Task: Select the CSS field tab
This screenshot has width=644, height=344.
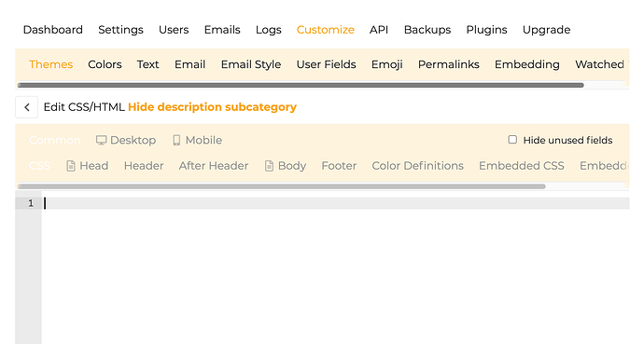Action: click(40, 166)
